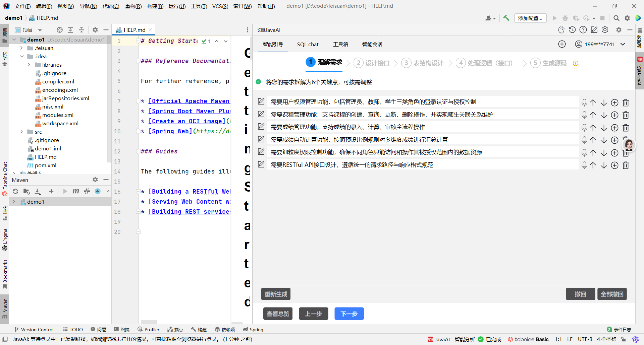Click the 重新生成 button

[x=276, y=294]
